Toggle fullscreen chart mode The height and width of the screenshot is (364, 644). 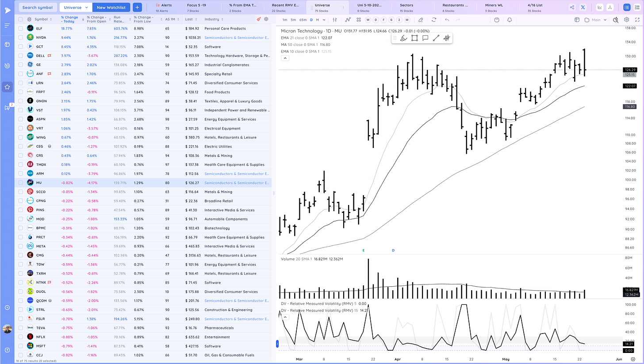637,19
